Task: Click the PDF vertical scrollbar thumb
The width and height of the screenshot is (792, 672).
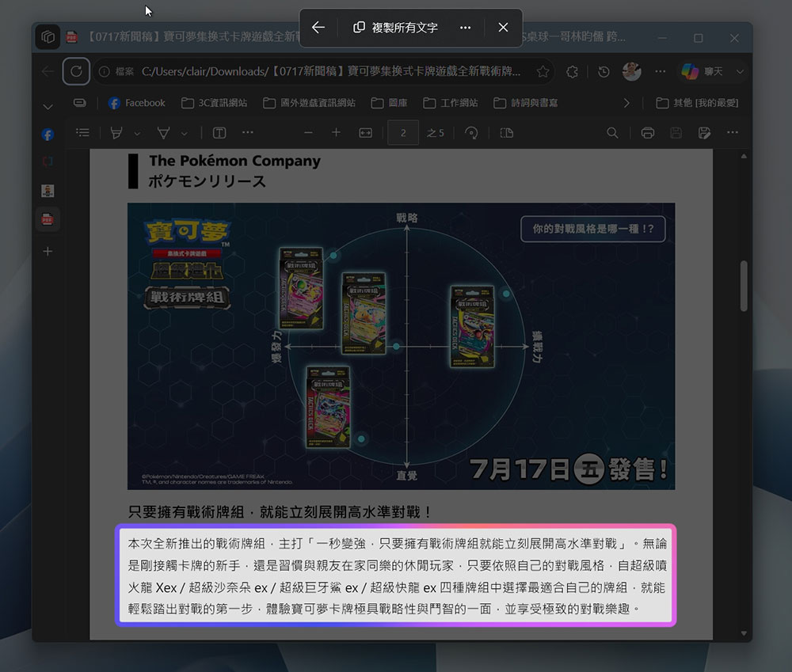Action: coord(744,286)
